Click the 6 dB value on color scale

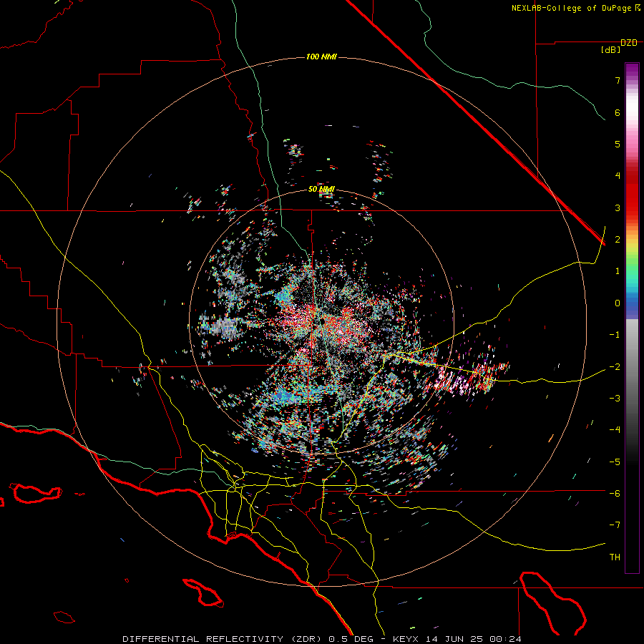point(618,112)
